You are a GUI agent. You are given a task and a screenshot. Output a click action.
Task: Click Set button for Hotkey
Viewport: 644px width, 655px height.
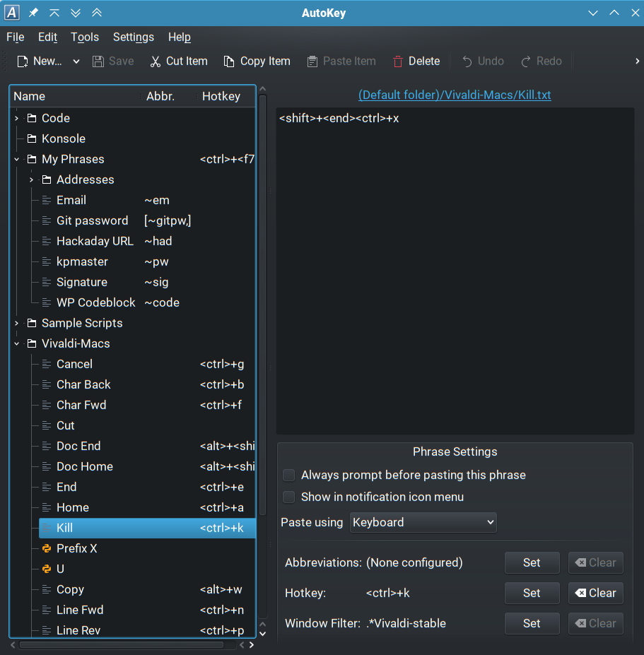(x=532, y=593)
